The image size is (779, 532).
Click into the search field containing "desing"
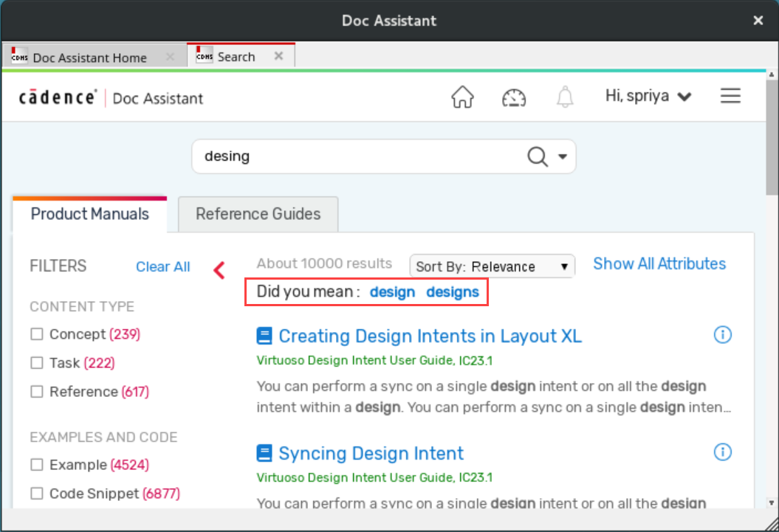point(354,156)
